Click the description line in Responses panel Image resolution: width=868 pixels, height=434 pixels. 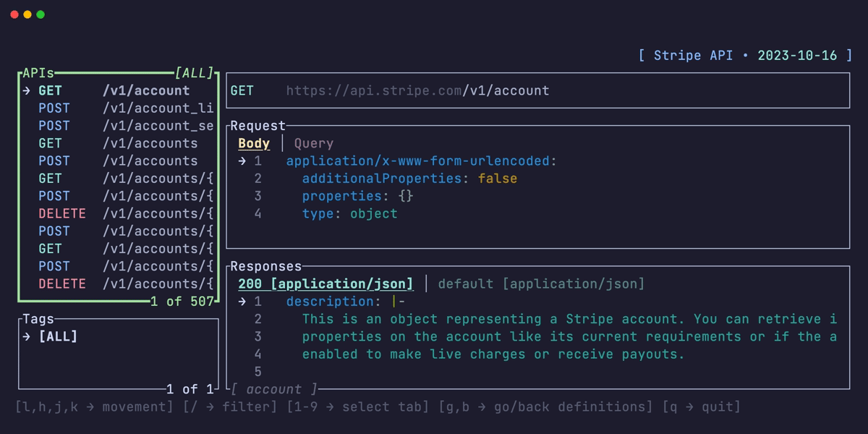346,301
